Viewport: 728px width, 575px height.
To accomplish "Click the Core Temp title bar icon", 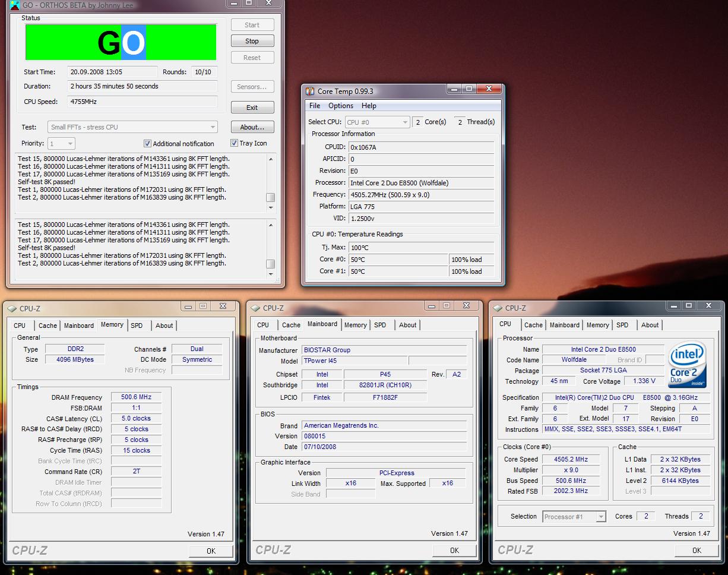I will coord(310,91).
